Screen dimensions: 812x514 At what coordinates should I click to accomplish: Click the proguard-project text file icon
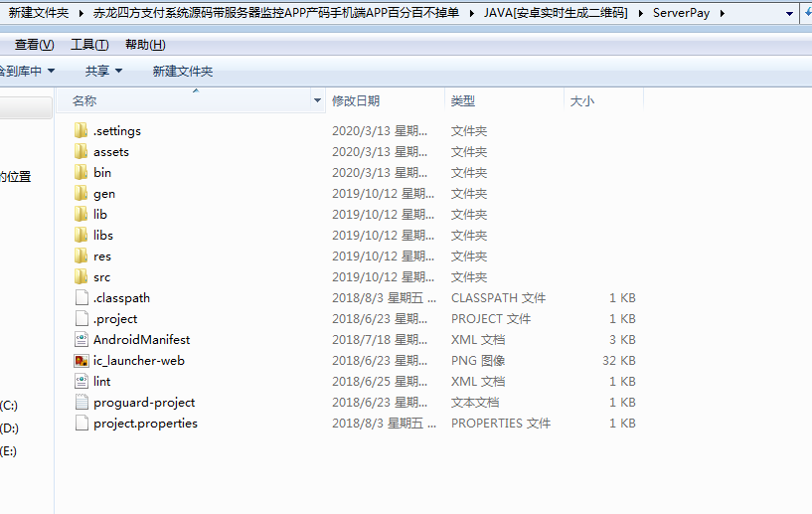(x=81, y=402)
